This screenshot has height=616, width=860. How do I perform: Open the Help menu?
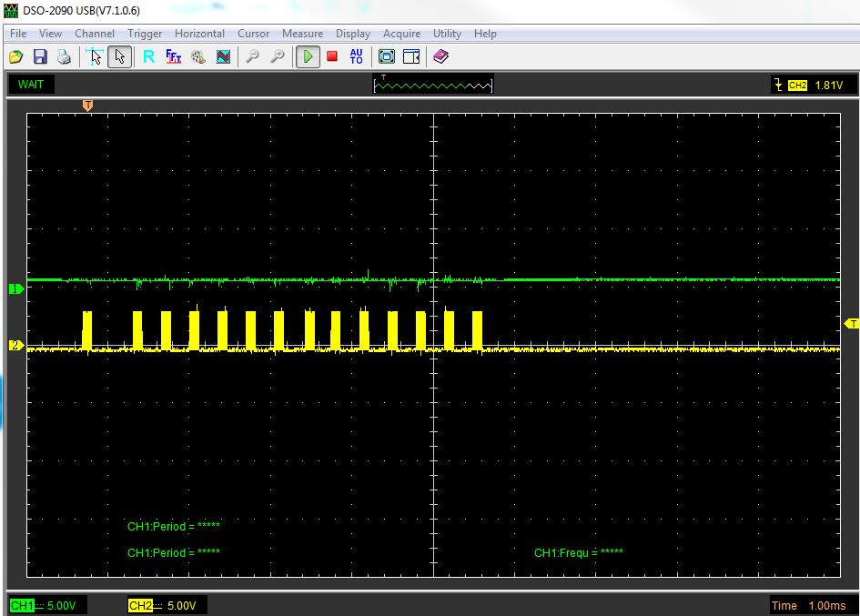[485, 34]
